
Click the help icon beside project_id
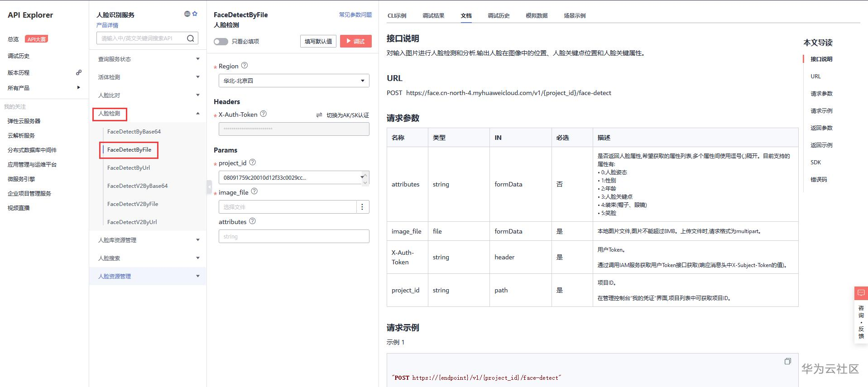253,162
